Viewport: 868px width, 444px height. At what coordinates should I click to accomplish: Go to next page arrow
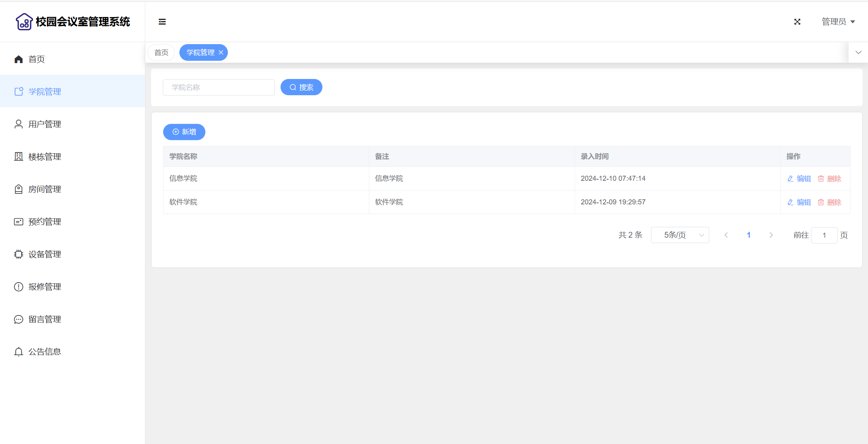pyautogui.click(x=771, y=235)
